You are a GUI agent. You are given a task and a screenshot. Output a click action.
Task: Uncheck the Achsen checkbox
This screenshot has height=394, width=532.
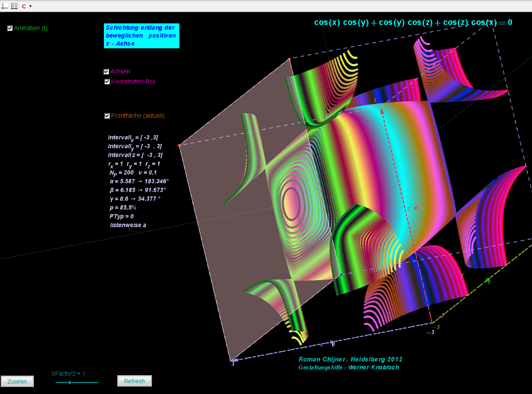(107, 72)
